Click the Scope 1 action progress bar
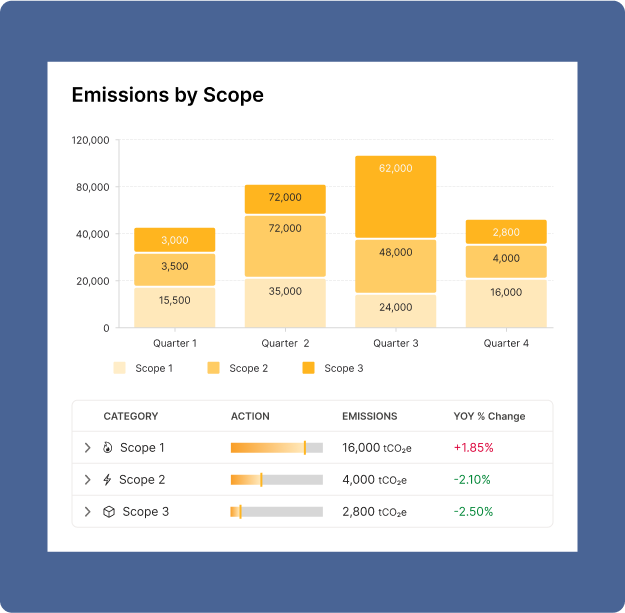The height and width of the screenshot is (613, 625). click(x=276, y=448)
